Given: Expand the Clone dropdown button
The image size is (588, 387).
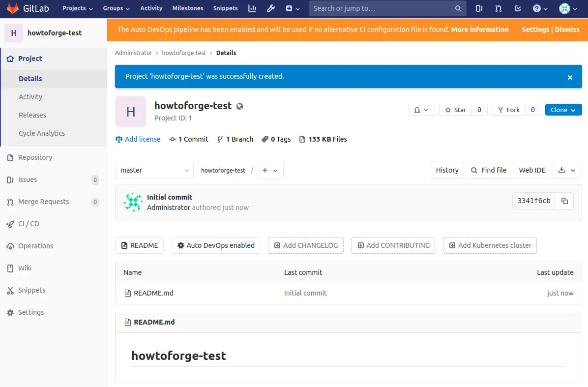Looking at the screenshot, I should click(x=563, y=110).
